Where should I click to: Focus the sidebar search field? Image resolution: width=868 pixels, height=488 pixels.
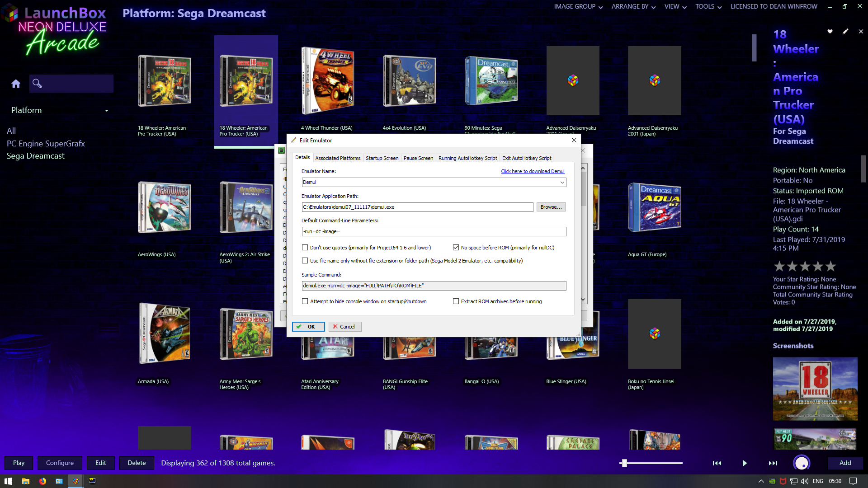coord(71,84)
